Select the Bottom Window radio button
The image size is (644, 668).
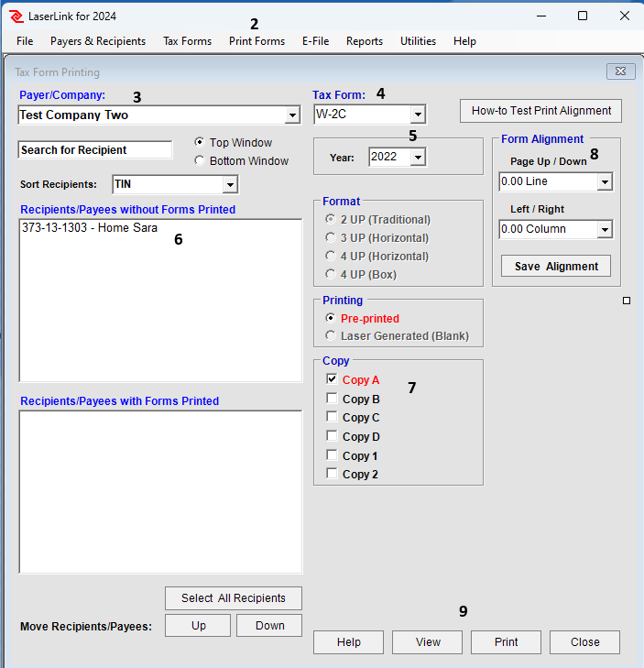pos(200,161)
